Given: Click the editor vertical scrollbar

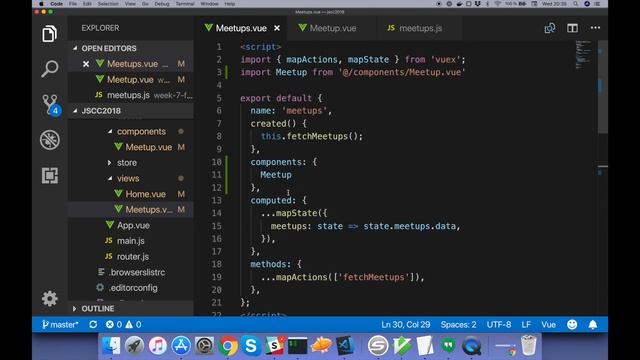Looking at the screenshot, I should point(603,87).
